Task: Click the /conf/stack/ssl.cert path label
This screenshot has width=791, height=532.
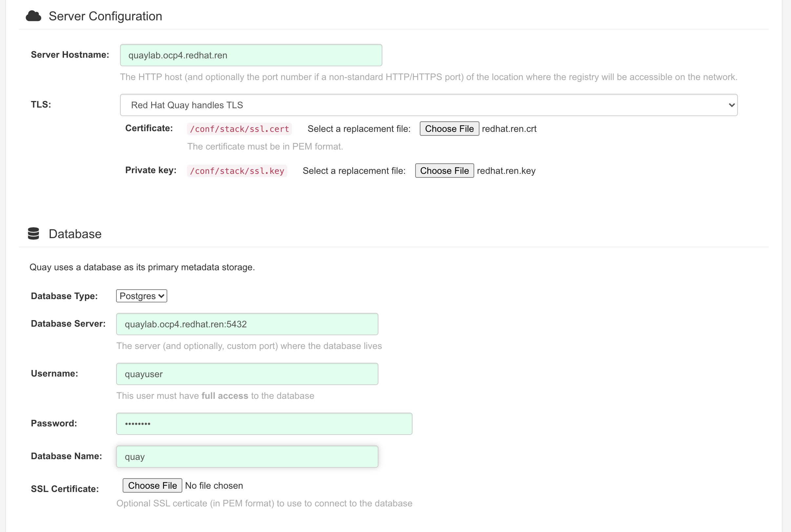Action: (239, 129)
